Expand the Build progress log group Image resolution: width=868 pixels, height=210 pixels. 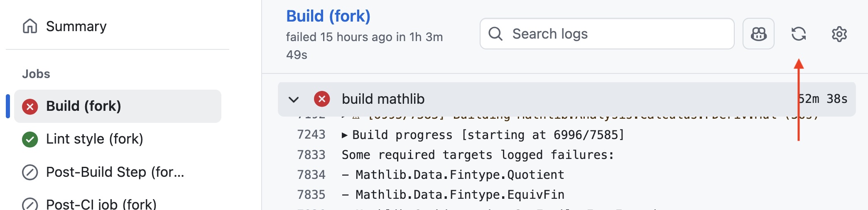pyautogui.click(x=345, y=135)
